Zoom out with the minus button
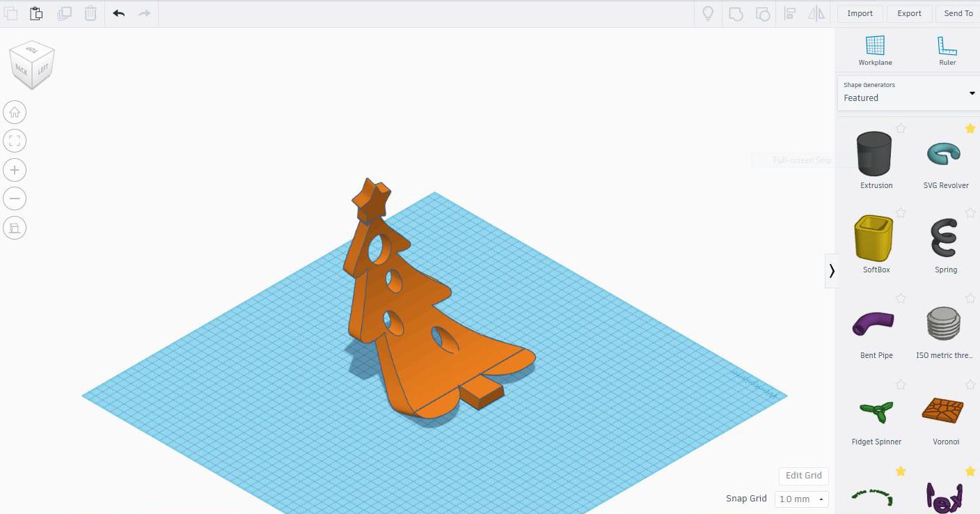The height and width of the screenshot is (514, 980). pyautogui.click(x=15, y=198)
